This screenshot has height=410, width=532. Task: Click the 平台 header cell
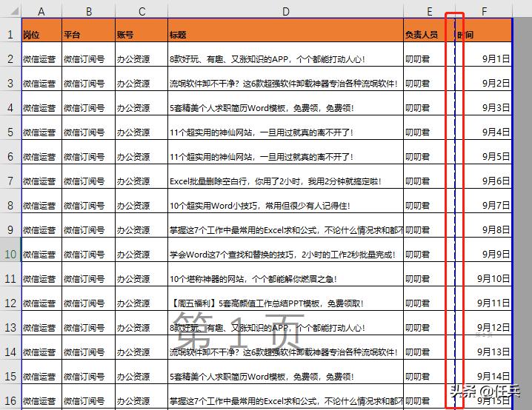tap(89, 30)
